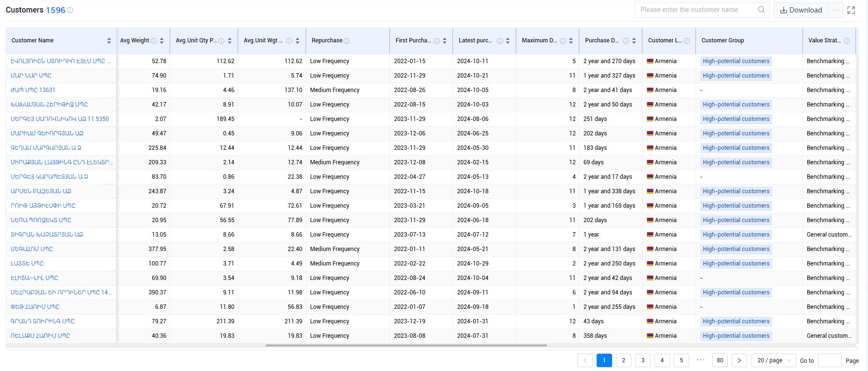
Task: Click First Purchase info icon
Action: click(x=437, y=41)
